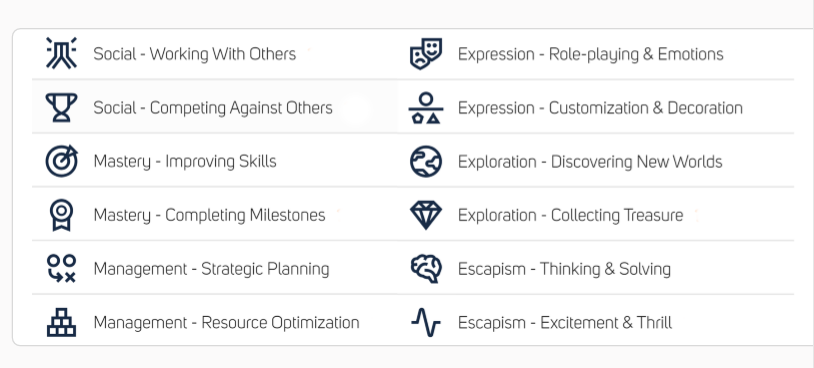The height and width of the screenshot is (368, 814).
Task: Select the Strategic Planning tactics icon
Action: pyautogui.click(x=61, y=268)
